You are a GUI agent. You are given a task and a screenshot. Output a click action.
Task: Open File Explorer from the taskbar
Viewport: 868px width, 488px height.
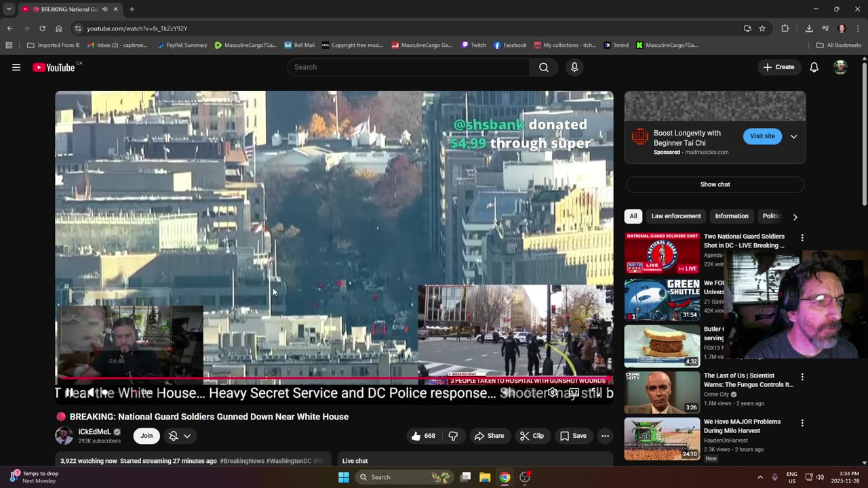pyautogui.click(x=485, y=477)
